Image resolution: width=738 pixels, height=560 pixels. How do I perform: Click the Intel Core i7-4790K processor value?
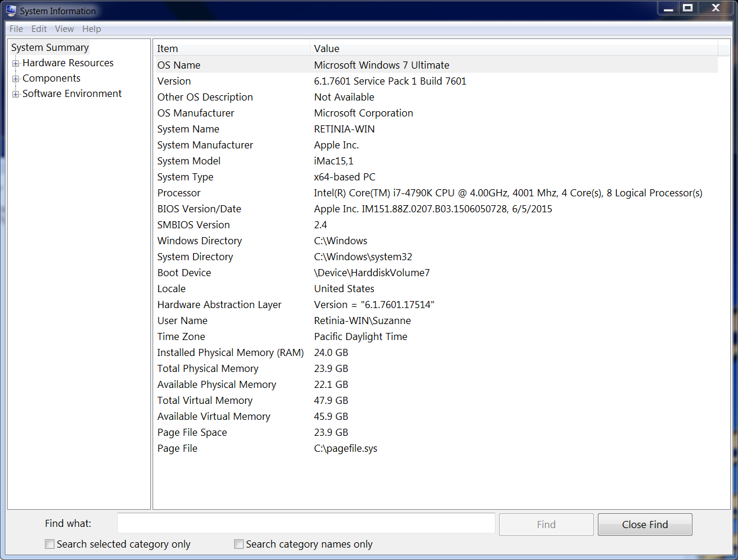tap(508, 193)
